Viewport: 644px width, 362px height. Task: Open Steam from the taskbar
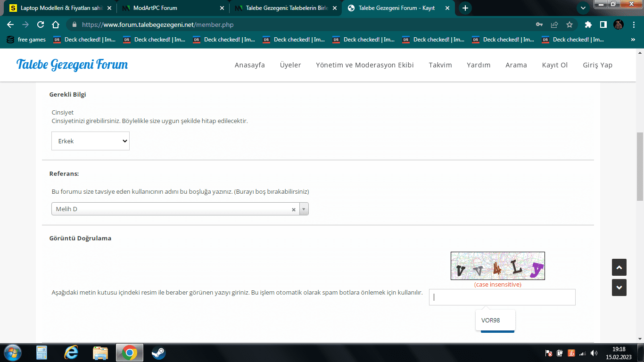[x=158, y=353]
